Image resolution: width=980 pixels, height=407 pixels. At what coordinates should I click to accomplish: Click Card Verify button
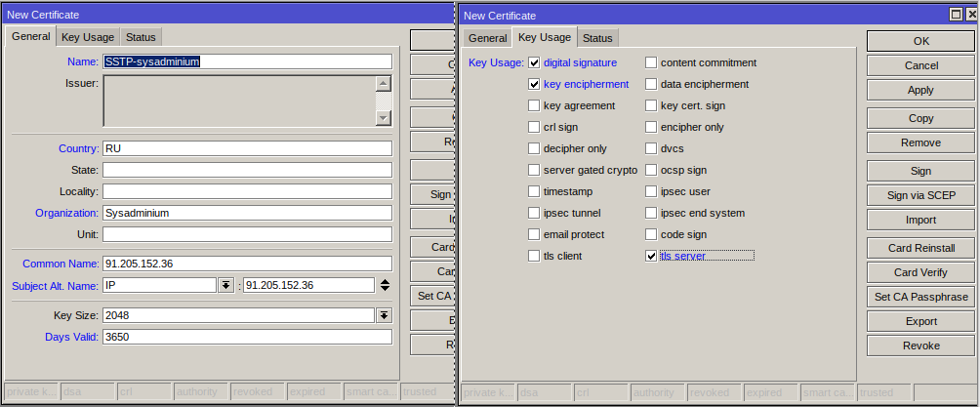920,272
